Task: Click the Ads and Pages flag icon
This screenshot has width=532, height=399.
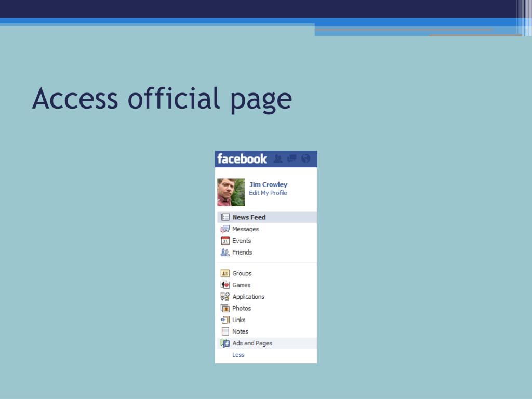Action: [225, 343]
